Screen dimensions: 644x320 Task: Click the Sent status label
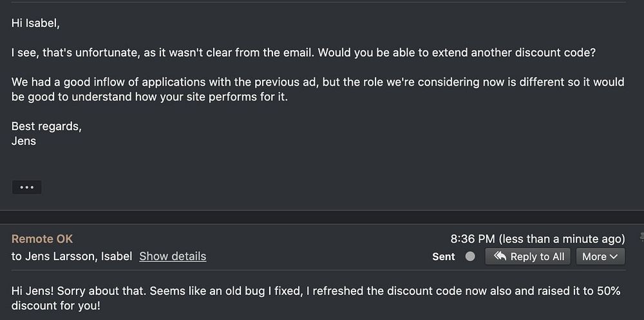443,256
